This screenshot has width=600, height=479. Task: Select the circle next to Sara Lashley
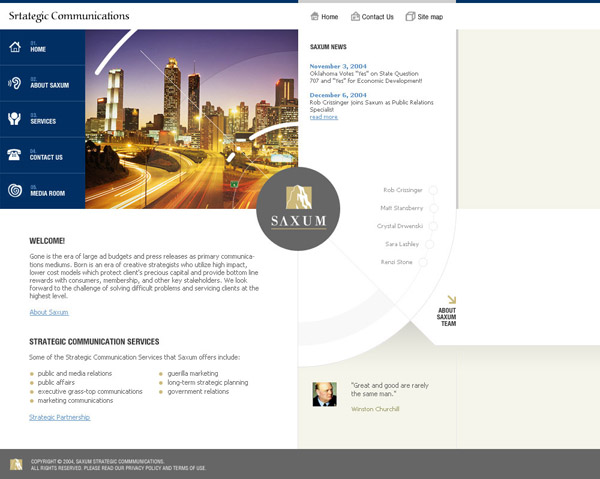click(429, 244)
